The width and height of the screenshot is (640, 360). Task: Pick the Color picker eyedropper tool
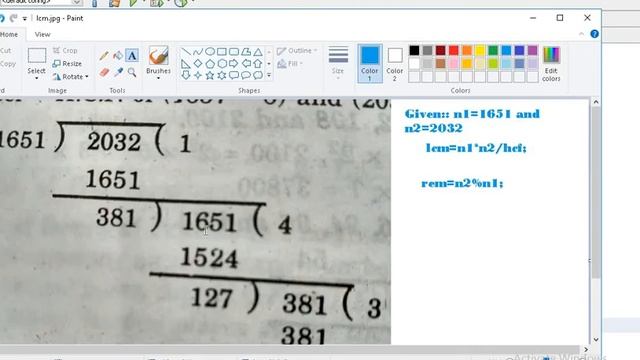click(x=118, y=73)
